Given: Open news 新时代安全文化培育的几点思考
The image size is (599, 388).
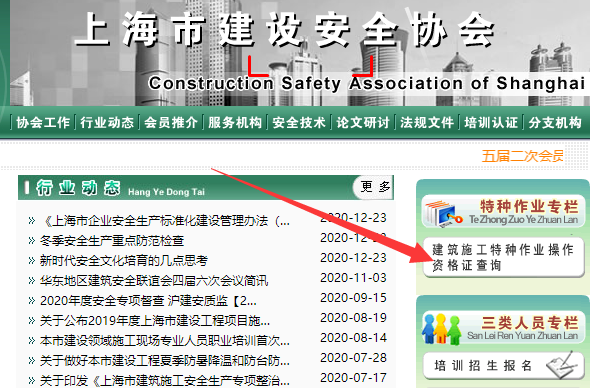Looking at the screenshot, I should pos(124,261).
